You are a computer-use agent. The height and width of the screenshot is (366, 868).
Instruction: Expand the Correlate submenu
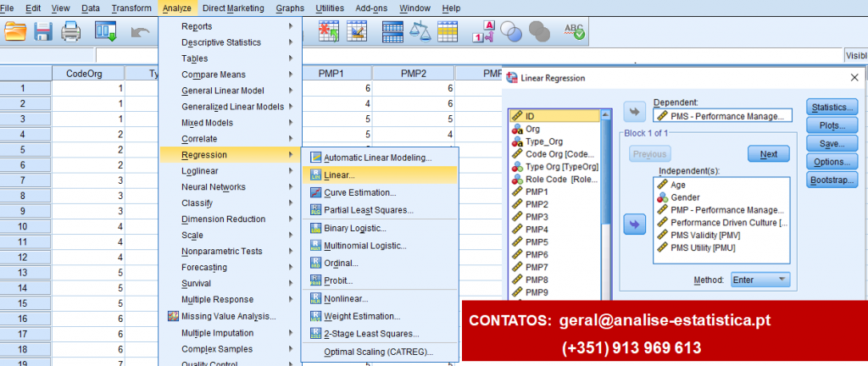231,138
